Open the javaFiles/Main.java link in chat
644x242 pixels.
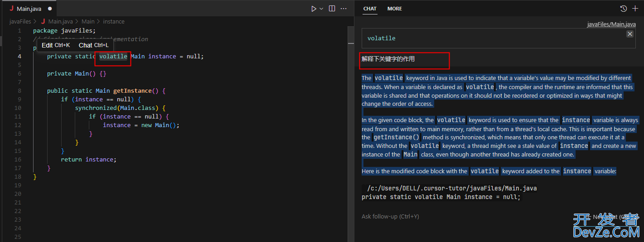pyautogui.click(x=611, y=24)
